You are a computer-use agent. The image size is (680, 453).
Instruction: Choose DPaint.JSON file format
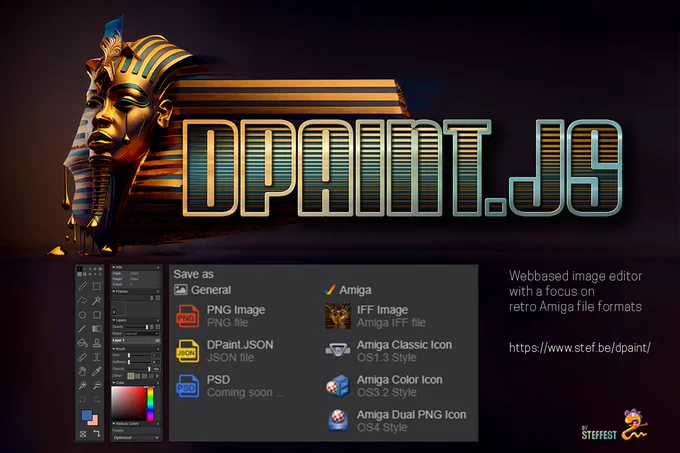pos(226,351)
